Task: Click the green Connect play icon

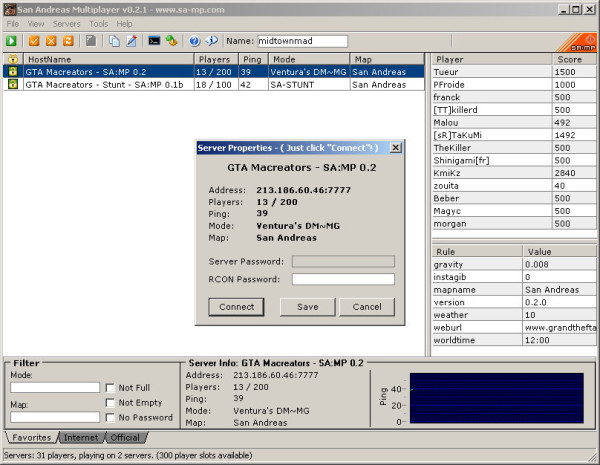Action: pyautogui.click(x=11, y=41)
